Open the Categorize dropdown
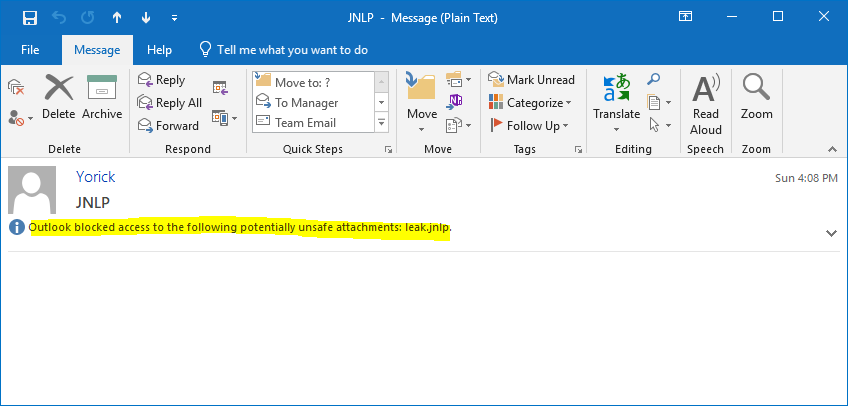 (x=530, y=103)
